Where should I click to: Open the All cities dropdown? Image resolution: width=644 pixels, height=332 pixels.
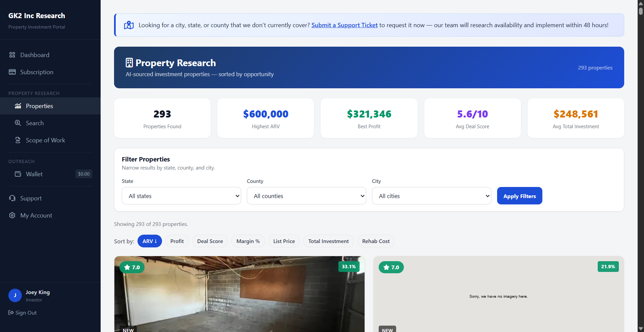tap(431, 196)
